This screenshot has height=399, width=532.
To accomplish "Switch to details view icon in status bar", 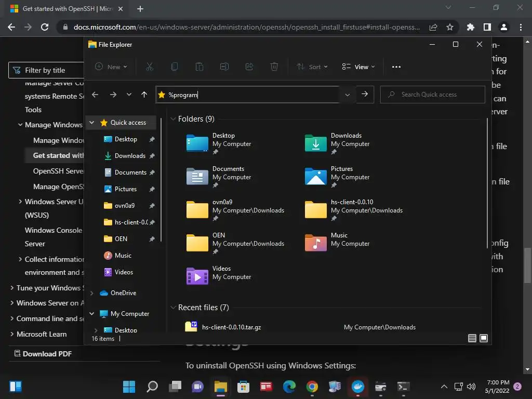I will [472, 338].
